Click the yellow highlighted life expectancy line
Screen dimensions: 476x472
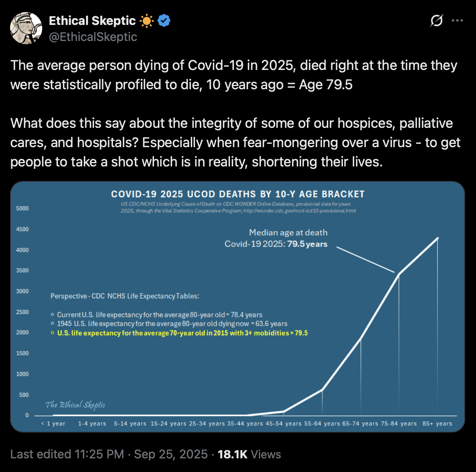(182, 333)
